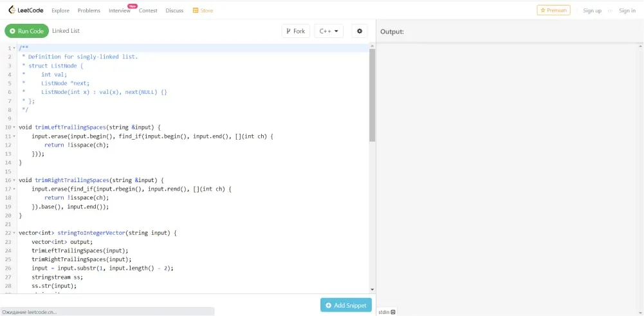The height and width of the screenshot is (316, 644).
Task: Open editor settings gear
Action: point(360,31)
